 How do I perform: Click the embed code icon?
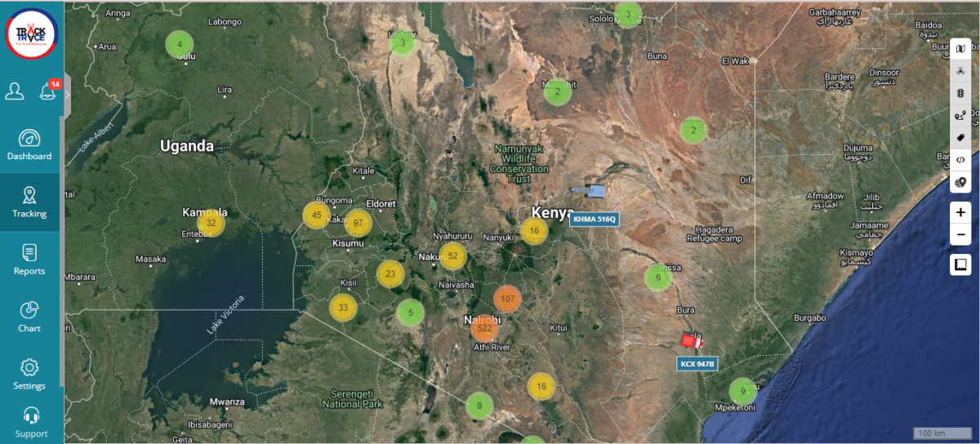(x=960, y=160)
